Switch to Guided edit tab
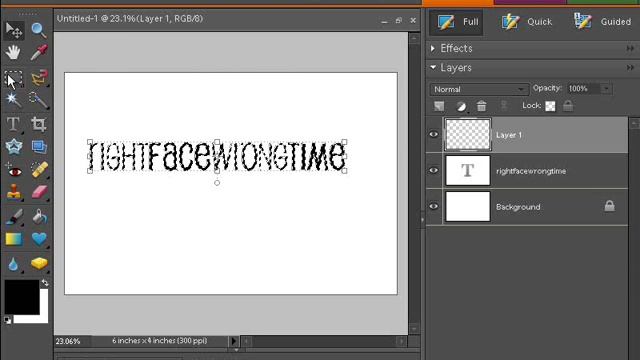This screenshot has height=360, width=640. (602, 22)
